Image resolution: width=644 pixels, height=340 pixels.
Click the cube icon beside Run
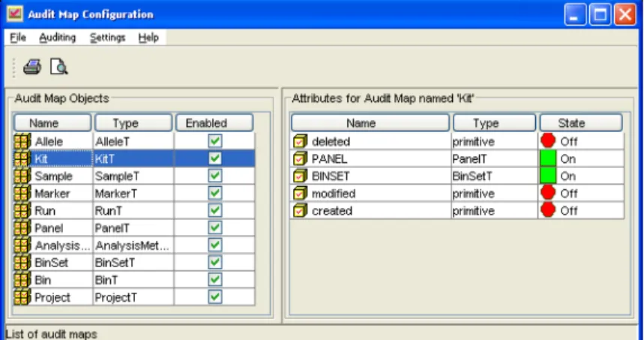click(22, 210)
